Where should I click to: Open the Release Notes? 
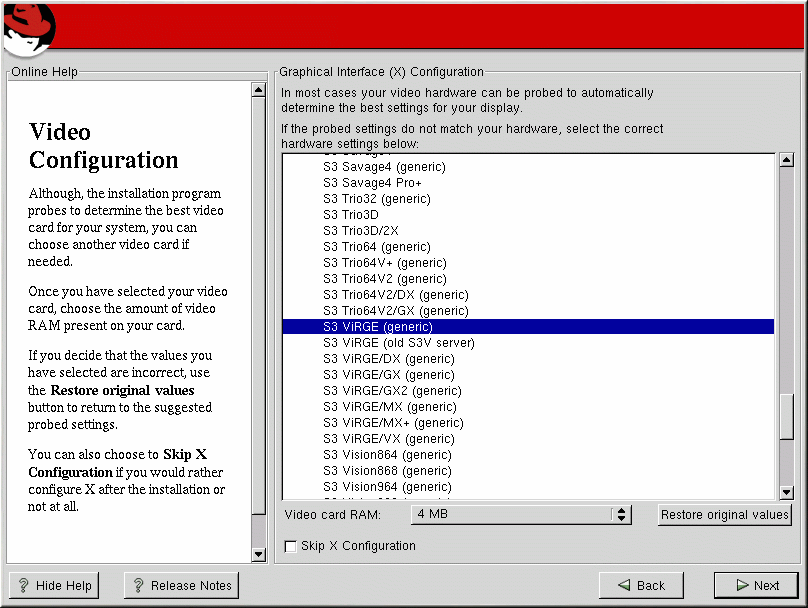[x=181, y=585]
